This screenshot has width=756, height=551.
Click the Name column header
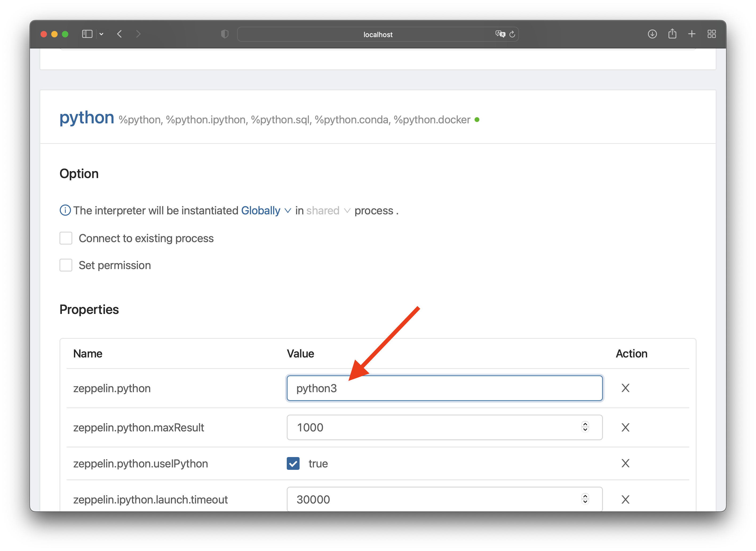pyautogui.click(x=88, y=353)
